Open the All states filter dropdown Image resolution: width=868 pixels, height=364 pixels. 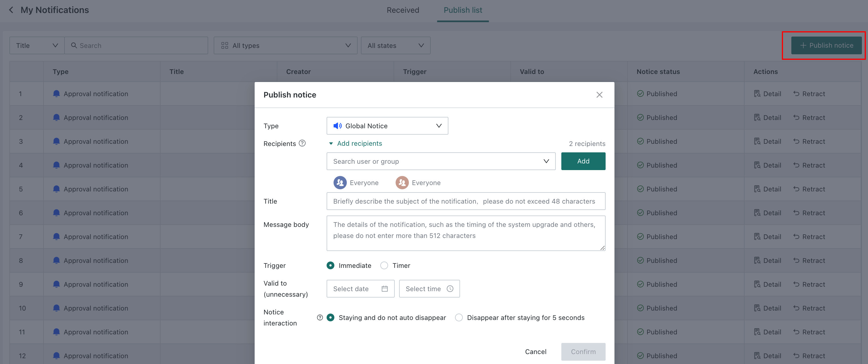pos(396,45)
